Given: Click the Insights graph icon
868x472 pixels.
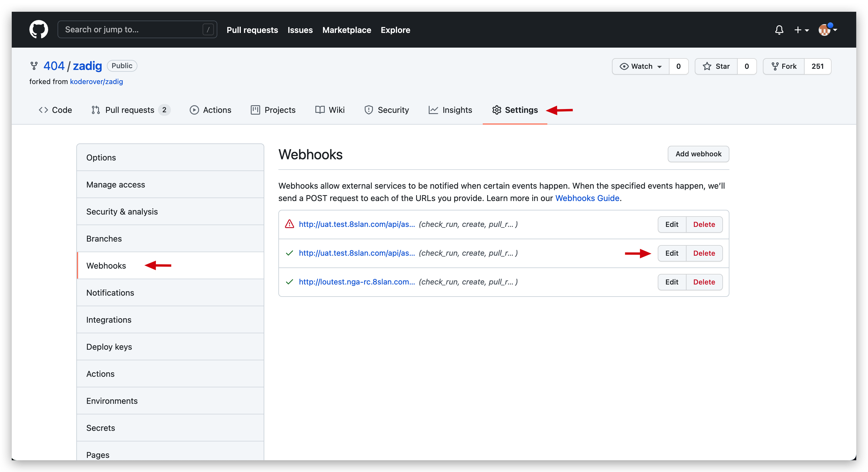Looking at the screenshot, I should pyautogui.click(x=433, y=110).
